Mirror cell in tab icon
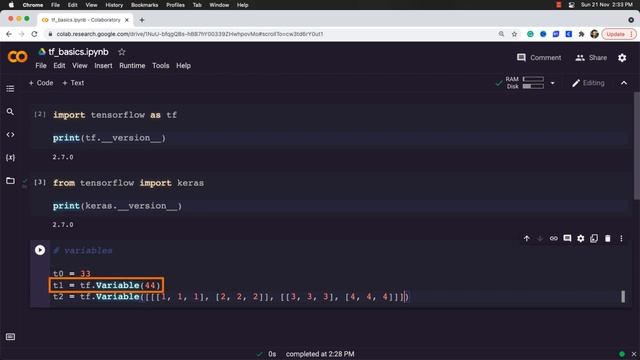 click(x=594, y=238)
